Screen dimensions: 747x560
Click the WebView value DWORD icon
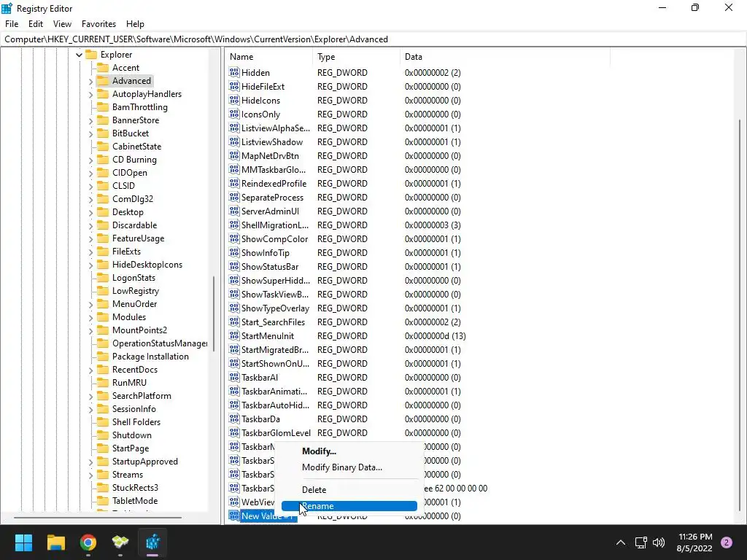[234, 502]
